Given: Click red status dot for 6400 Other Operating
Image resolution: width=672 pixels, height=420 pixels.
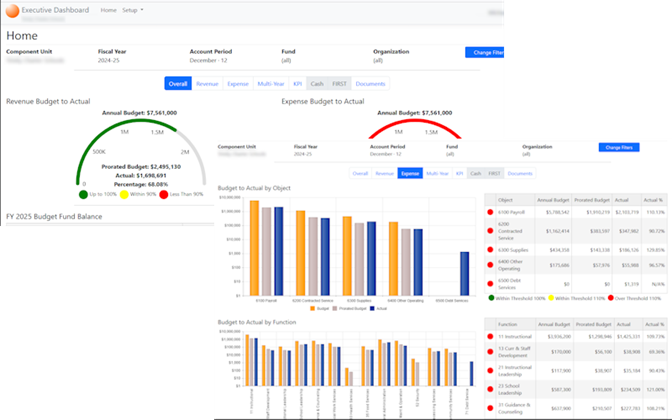Looking at the screenshot, I should (490, 265).
